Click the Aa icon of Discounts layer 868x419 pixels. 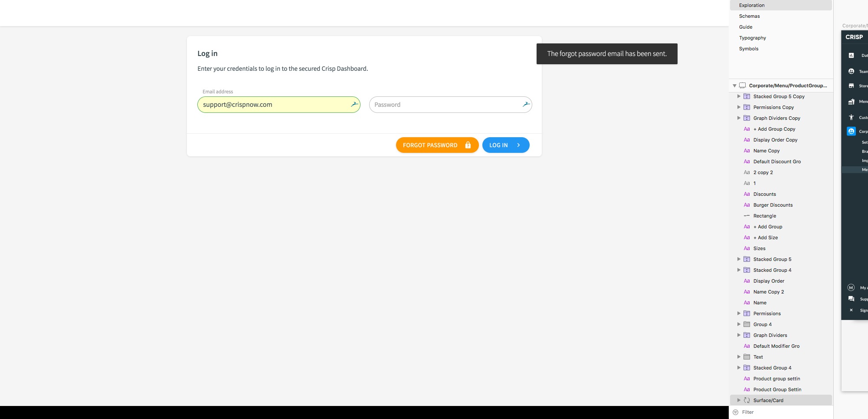click(x=747, y=194)
